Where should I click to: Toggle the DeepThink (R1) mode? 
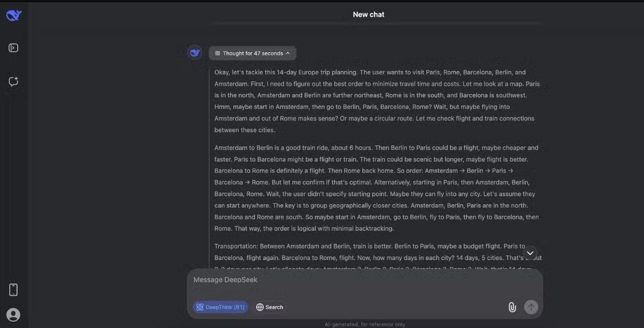pos(221,307)
